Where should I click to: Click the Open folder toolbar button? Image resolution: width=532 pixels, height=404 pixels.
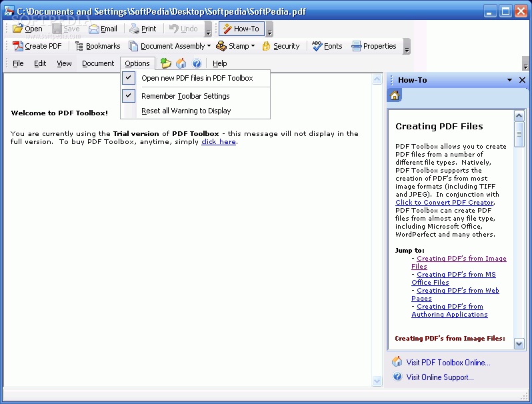pyautogui.click(x=27, y=29)
